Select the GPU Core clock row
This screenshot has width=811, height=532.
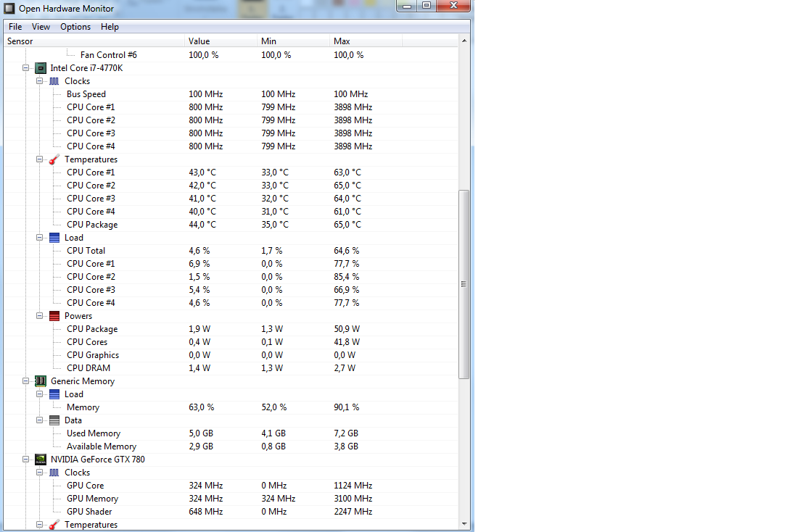(x=231, y=486)
